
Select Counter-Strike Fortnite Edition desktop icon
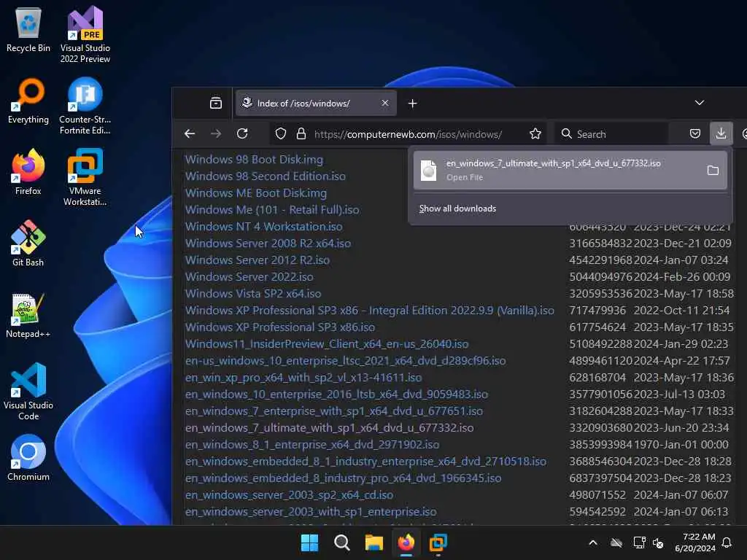(x=85, y=106)
